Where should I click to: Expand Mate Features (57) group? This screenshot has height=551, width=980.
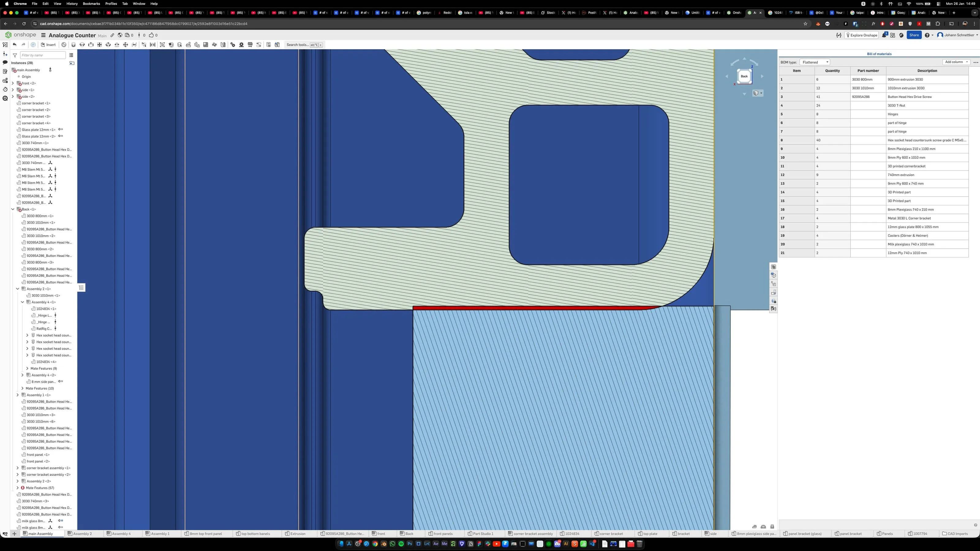point(17,488)
